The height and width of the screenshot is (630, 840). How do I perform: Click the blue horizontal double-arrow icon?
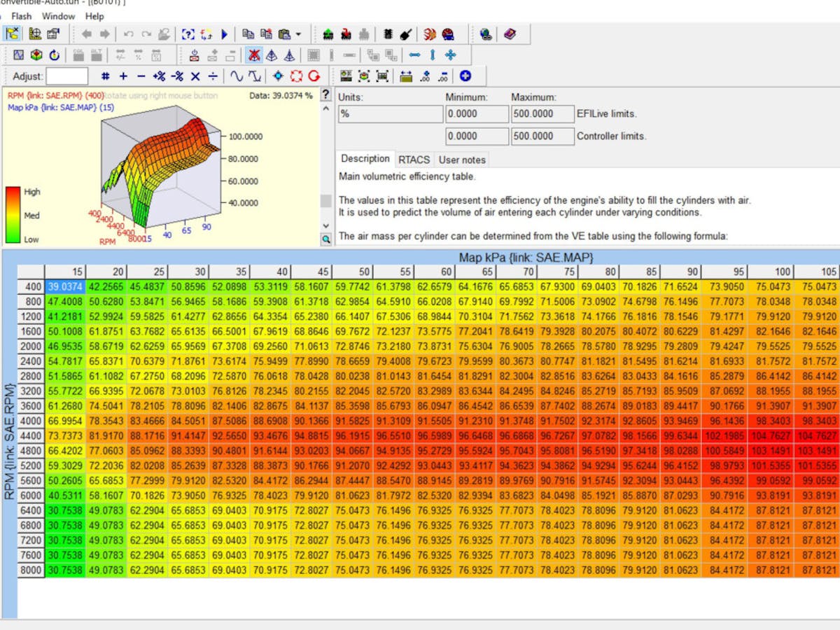(x=415, y=55)
